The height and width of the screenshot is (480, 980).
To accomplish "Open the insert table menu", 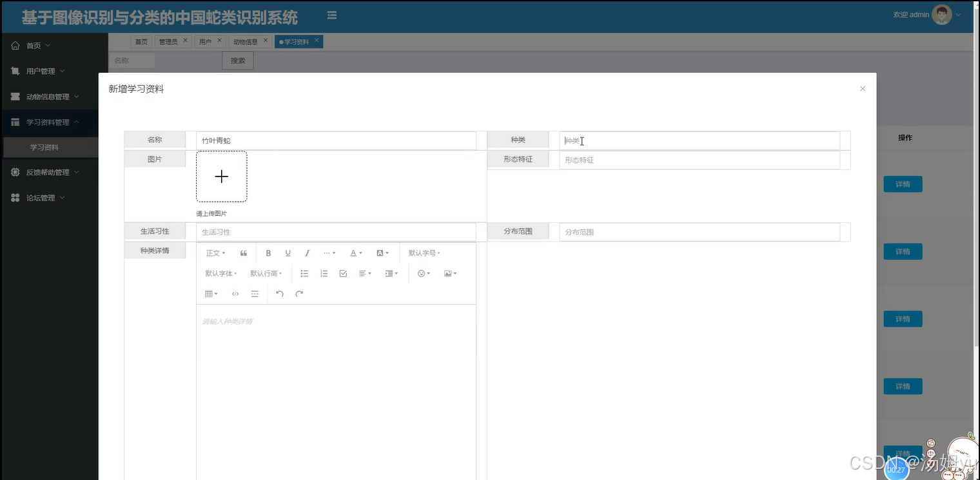I will tap(211, 294).
